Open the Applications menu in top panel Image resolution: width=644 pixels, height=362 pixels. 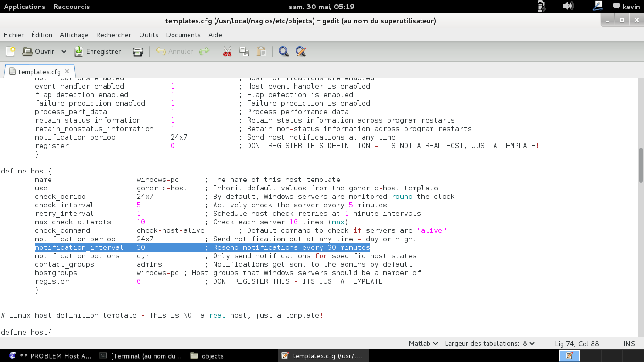pos(25,7)
